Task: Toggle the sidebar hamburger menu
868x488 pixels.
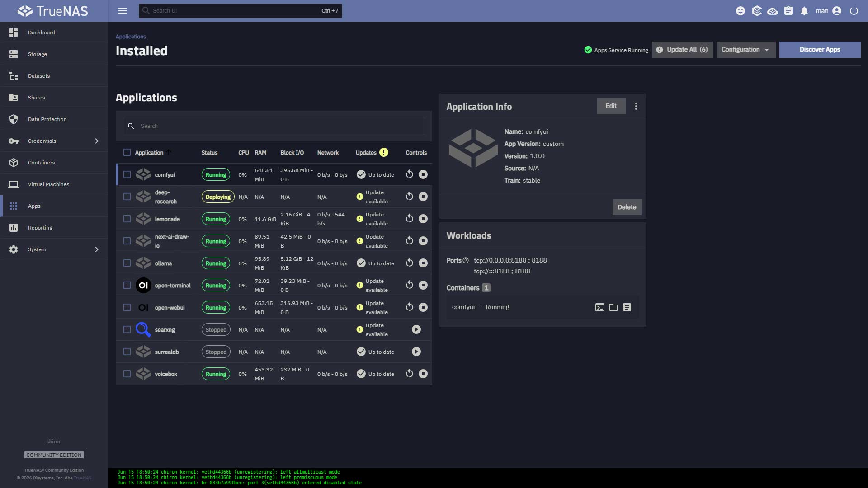Action: point(123,11)
